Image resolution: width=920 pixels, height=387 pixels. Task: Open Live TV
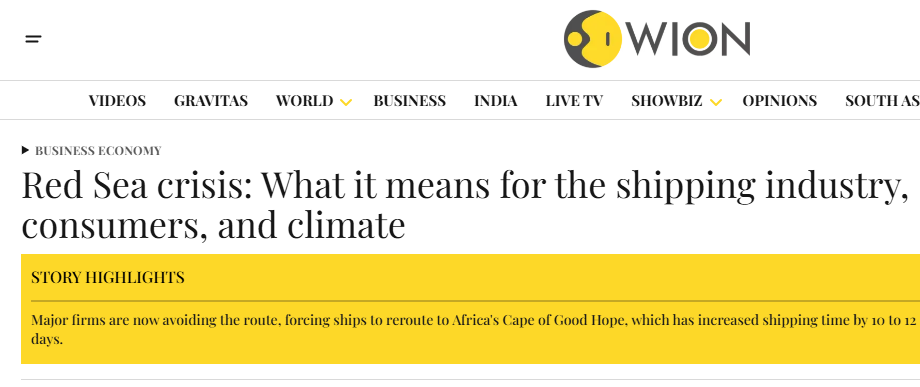[574, 101]
